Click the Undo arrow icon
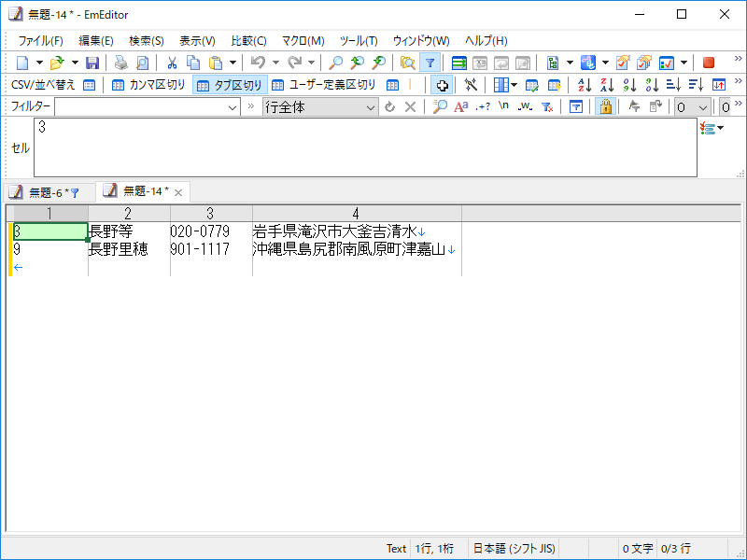This screenshot has height=560, width=747. pos(258,63)
